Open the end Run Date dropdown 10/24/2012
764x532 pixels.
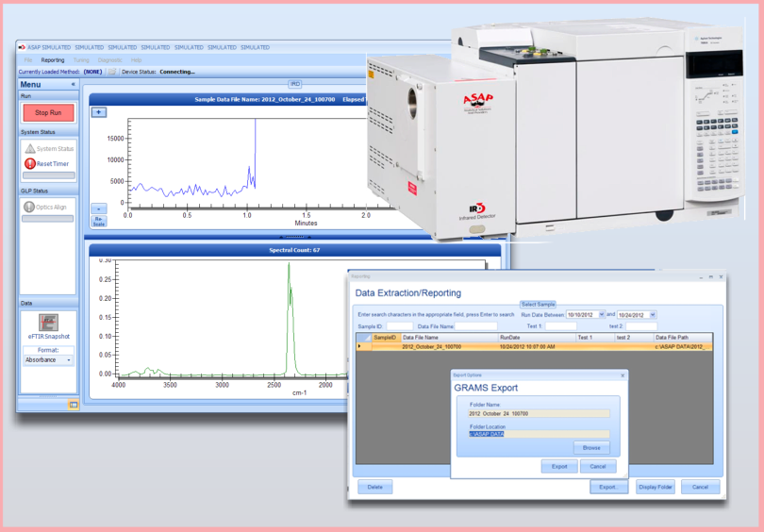click(653, 315)
